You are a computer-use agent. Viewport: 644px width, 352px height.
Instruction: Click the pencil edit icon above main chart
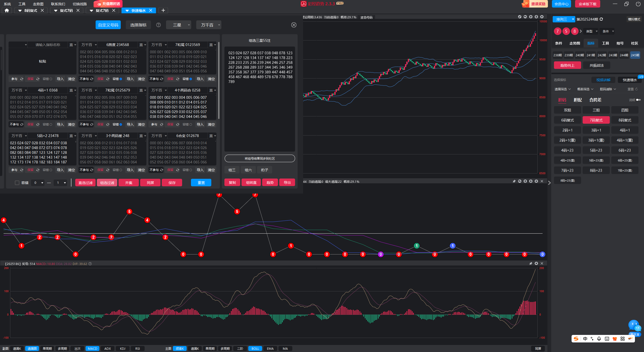(x=520, y=17)
